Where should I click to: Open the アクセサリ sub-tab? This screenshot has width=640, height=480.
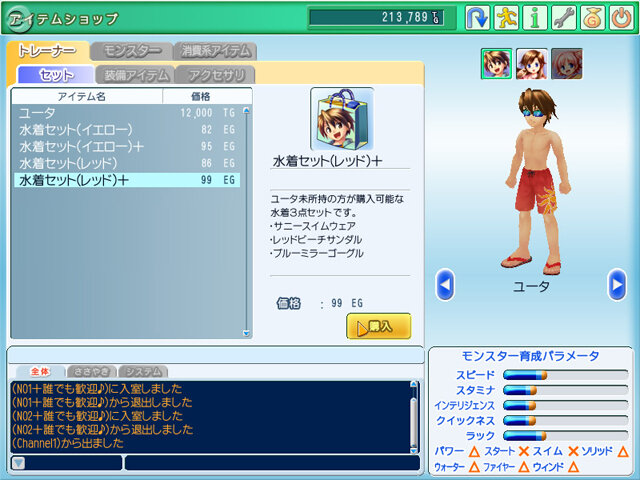pyautogui.click(x=216, y=75)
